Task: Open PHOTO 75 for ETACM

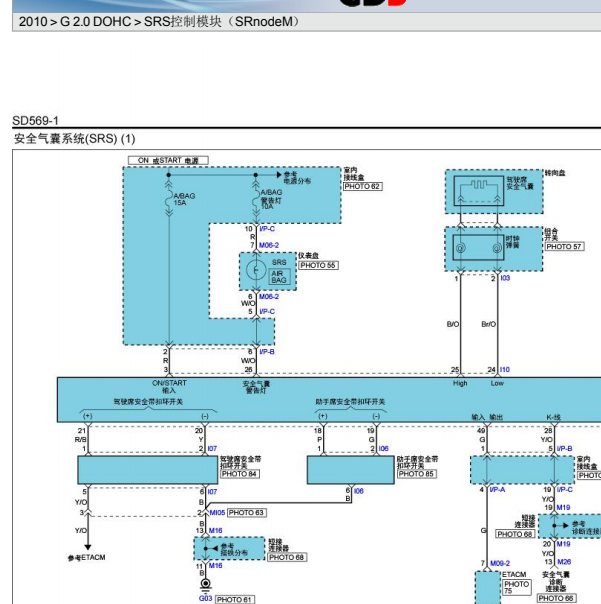Action: click(516, 587)
